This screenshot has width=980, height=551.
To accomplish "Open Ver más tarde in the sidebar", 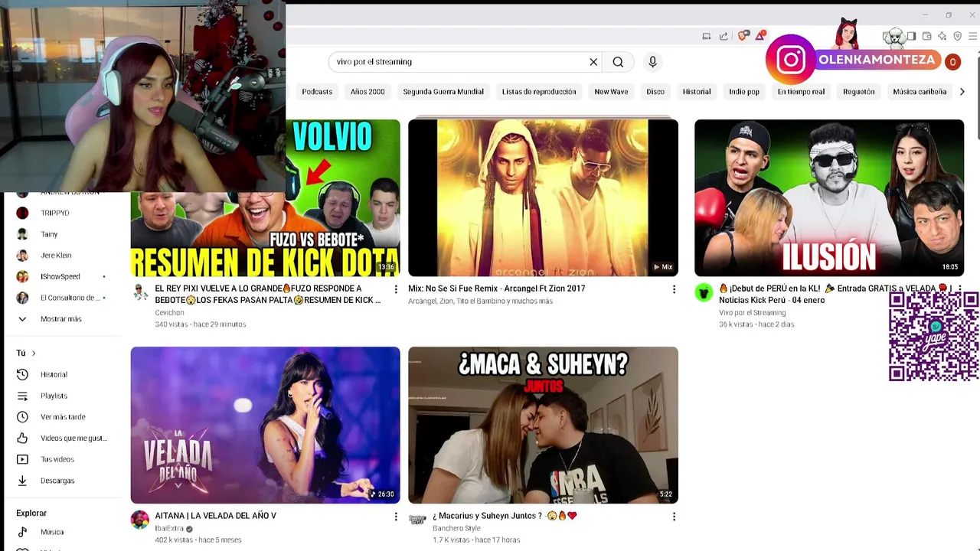I will pos(64,417).
